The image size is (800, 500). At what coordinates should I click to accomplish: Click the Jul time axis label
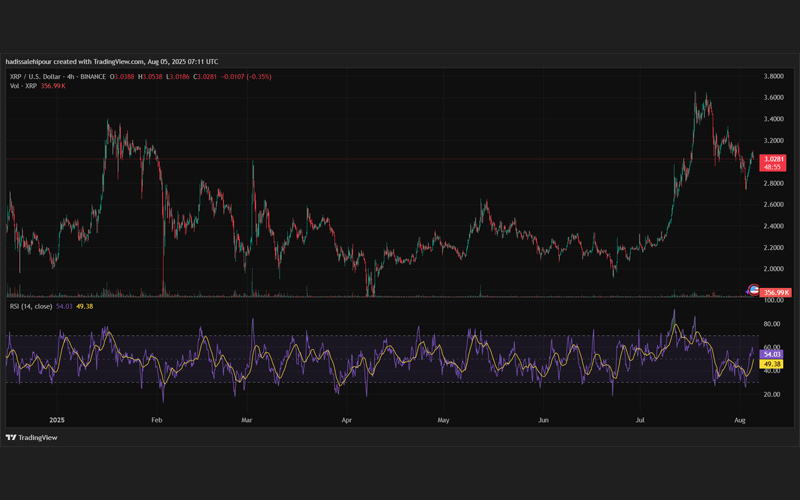pyautogui.click(x=640, y=420)
